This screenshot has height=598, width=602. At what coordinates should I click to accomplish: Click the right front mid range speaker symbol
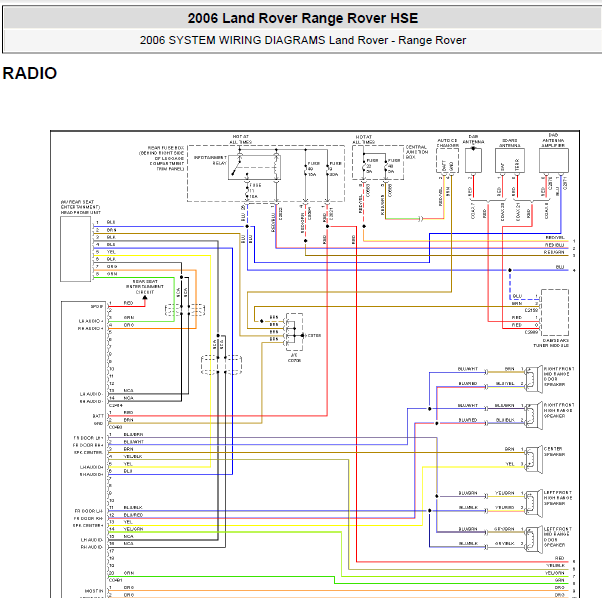(534, 379)
